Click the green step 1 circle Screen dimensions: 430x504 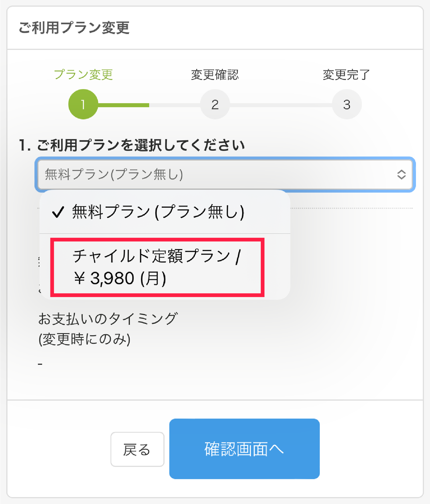(x=83, y=104)
